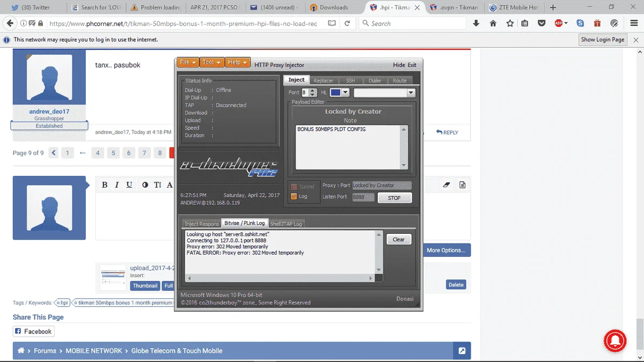The height and width of the screenshot is (362, 644).
Task: Open the Help menu in HTTP Proxy Injector
Action: pyautogui.click(x=238, y=63)
